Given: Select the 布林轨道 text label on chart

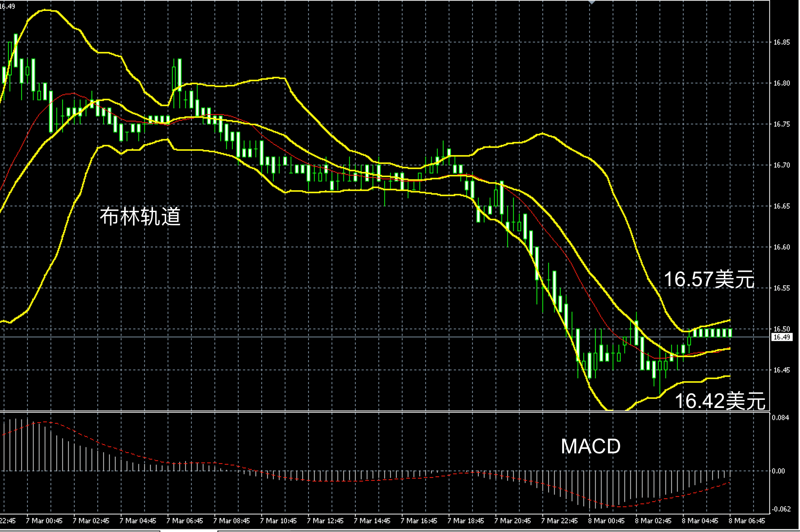Looking at the screenshot, I should pos(141,217).
